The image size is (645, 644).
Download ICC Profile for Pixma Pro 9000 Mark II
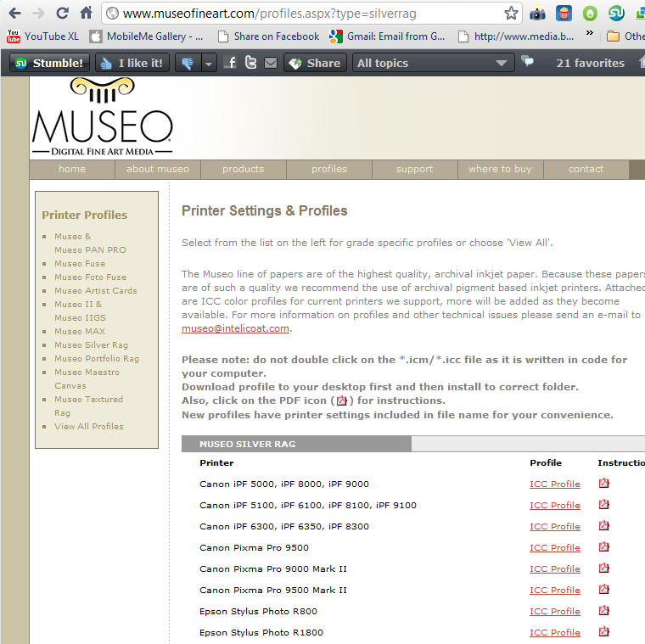pos(554,569)
